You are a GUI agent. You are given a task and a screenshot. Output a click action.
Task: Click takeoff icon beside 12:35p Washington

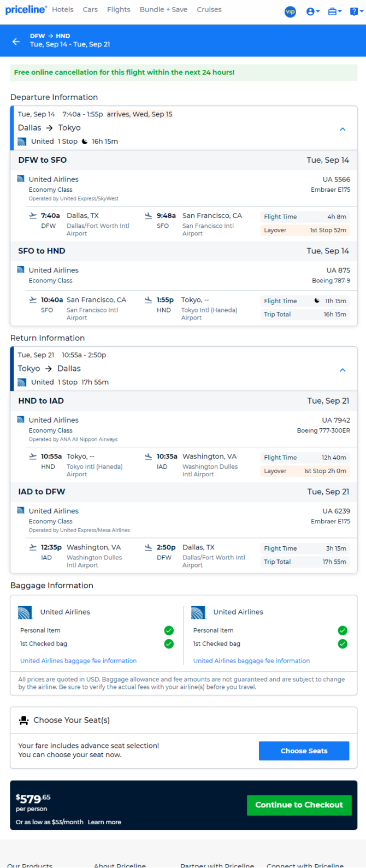33,547
